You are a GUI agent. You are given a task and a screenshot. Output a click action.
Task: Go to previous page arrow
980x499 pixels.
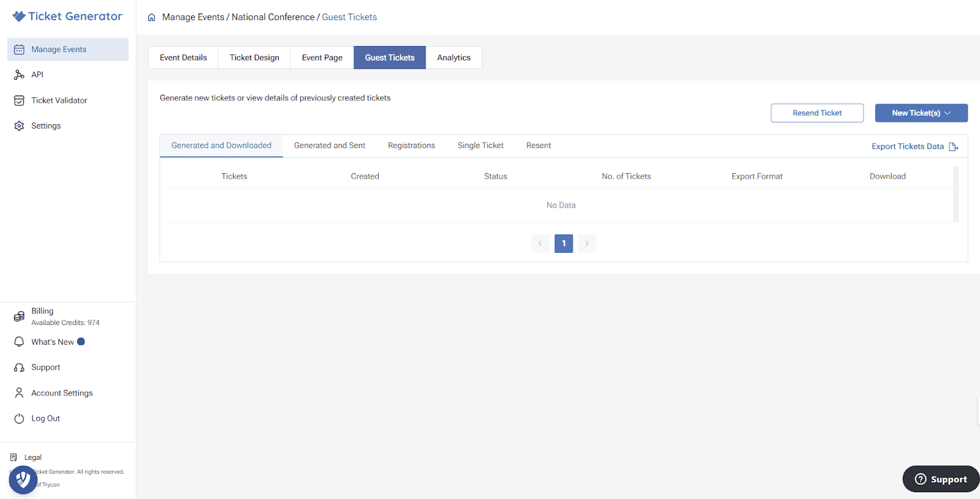click(540, 244)
